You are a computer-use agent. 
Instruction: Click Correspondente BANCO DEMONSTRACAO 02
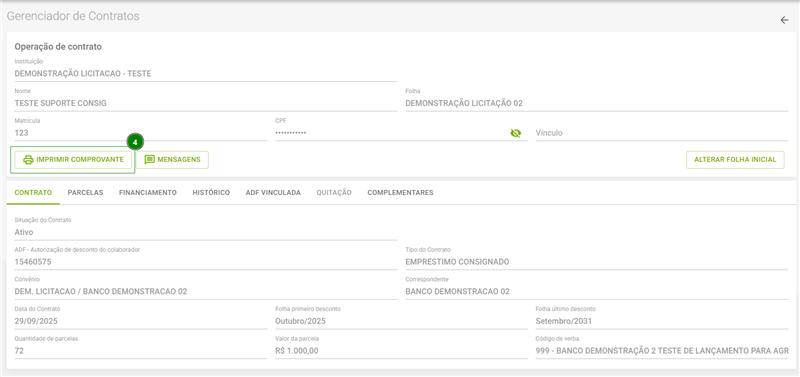[596, 292]
